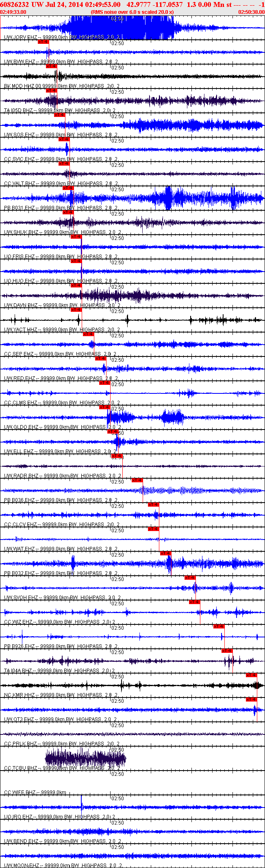Click the red pick marker on UW.BVW trace
This screenshot has width=265, height=868.
(43, 42)
